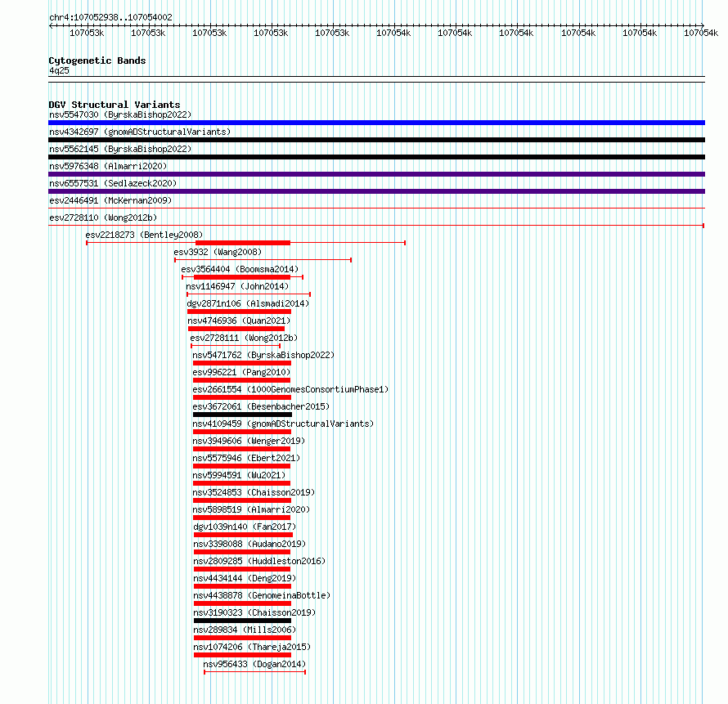Open esv3932 (Wang2008) variant label
This screenshot has height=704, width=728.
[x=218, y=252]
